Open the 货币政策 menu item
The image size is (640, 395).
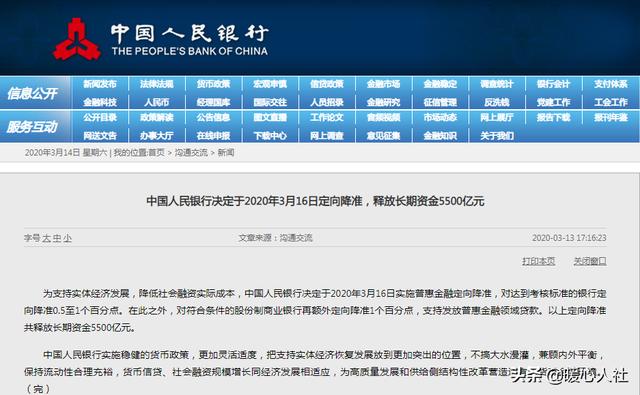(213, 84)
